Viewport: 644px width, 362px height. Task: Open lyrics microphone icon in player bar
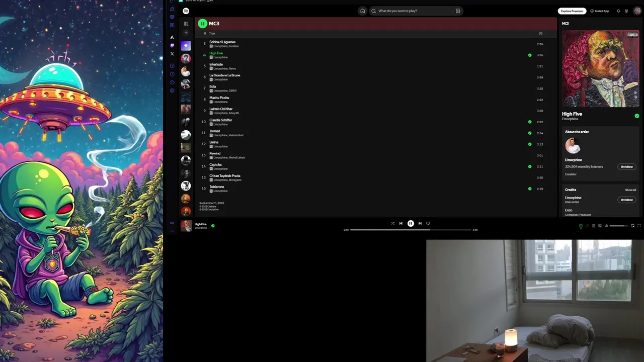click(x=587, y=226)
